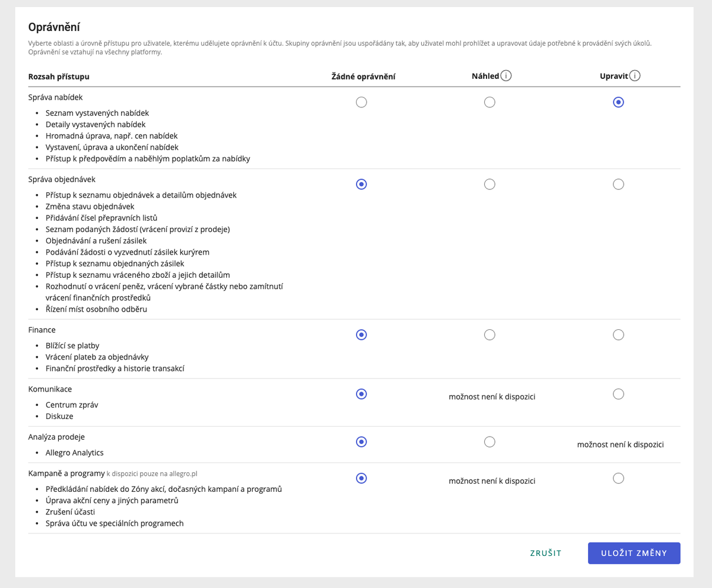
Task: Select Náhled for Správa nabídek
Action: point(490,102)
